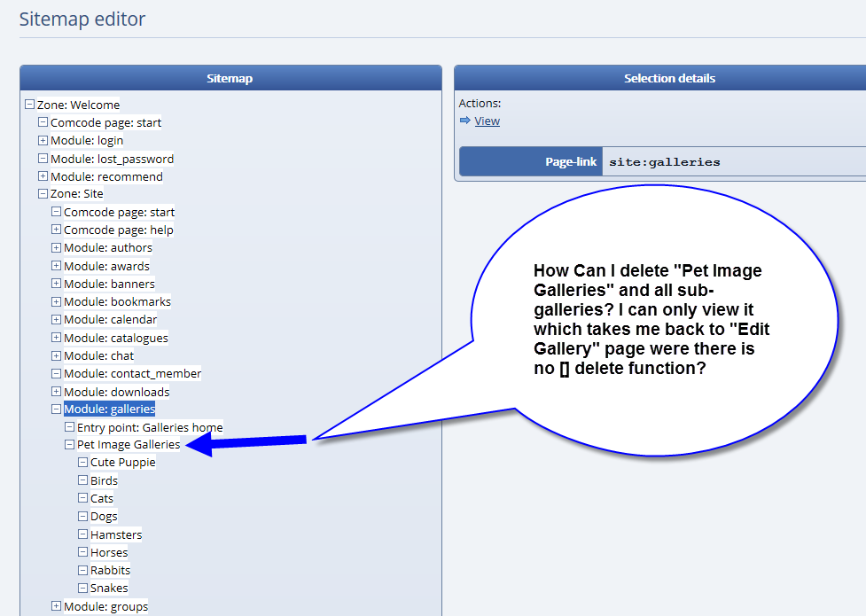This screenshot has height=616, width=866.
Task: Collapse the Zone: Site node
Action: pos(43,194)
